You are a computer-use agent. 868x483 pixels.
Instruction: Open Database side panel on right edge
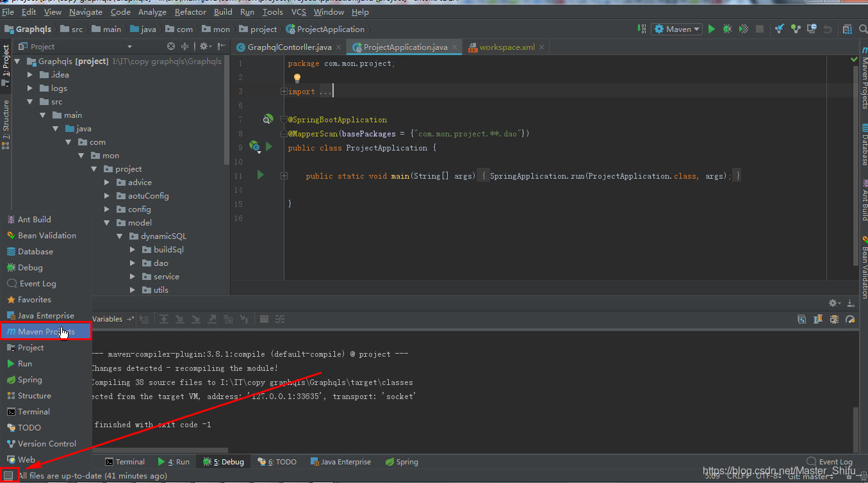[864, 146]
